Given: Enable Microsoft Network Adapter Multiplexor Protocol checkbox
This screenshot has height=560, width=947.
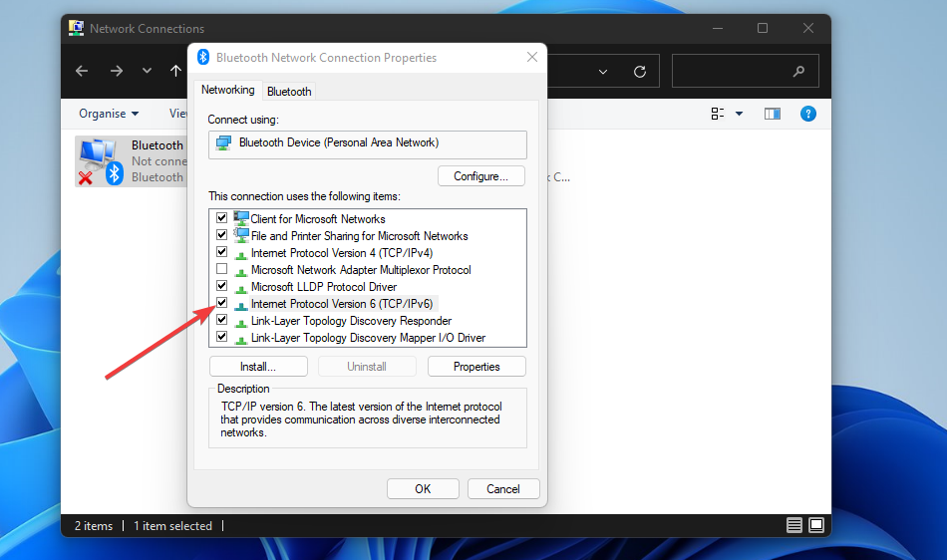Looking at the screenshot, I should (x=221, y=268).
